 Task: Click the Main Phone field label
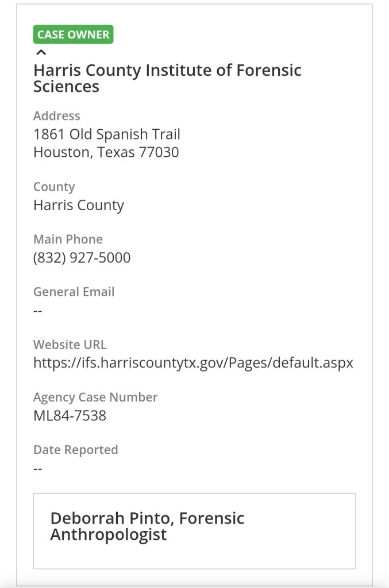tap(68, 239)
